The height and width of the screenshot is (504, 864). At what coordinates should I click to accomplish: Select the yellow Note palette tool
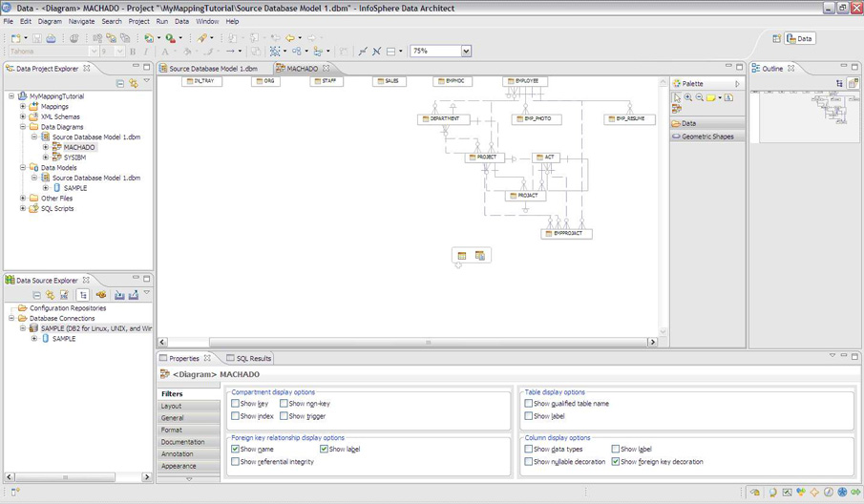[x=711, y=97]
